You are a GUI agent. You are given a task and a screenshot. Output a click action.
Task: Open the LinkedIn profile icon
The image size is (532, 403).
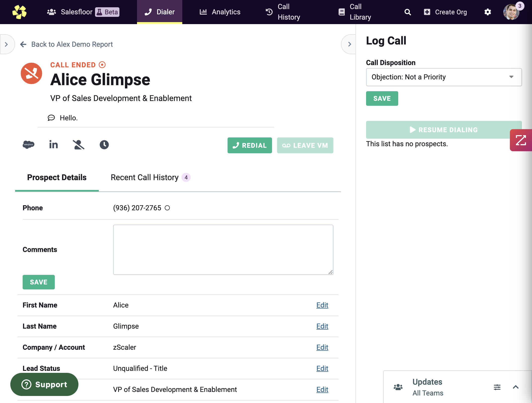click(53, 144)
